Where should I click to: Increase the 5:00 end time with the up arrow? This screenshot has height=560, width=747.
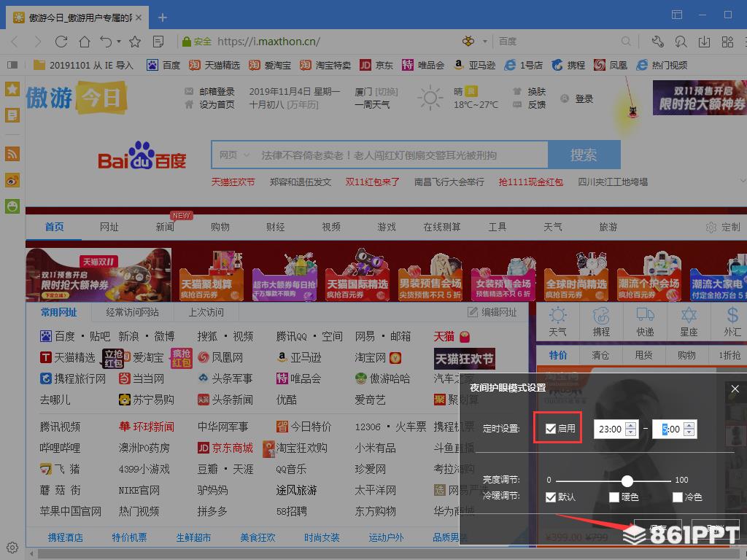689,425
